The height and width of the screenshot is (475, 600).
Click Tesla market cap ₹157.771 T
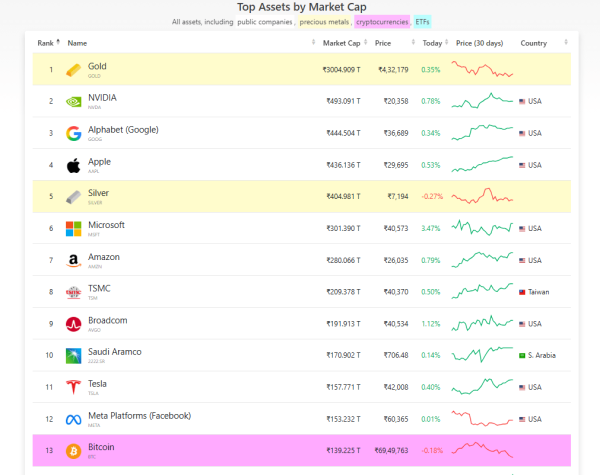[343, 387]
